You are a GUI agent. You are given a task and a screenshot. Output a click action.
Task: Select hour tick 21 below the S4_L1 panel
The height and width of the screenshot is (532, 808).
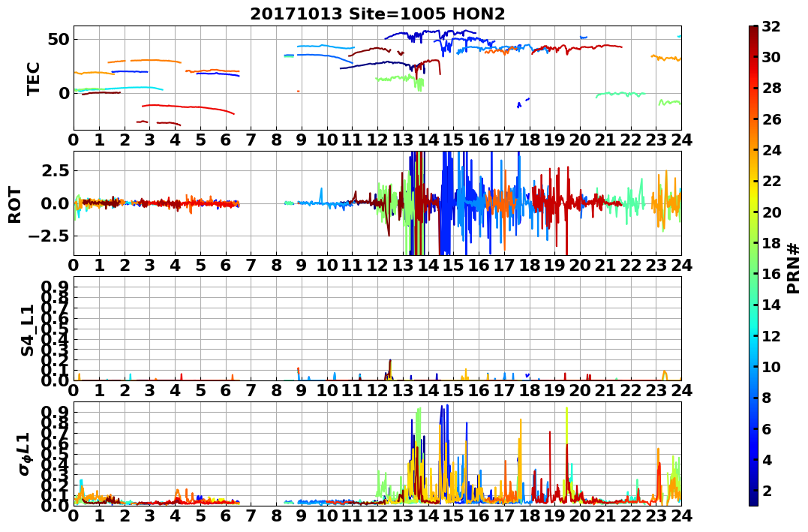click(x=605, y=390)
